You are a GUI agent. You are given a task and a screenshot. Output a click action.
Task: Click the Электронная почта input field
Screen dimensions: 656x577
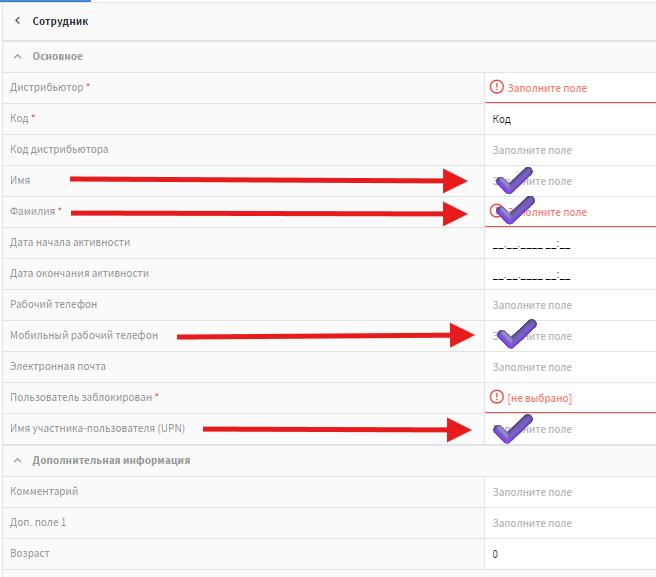pyautogui.click(x=570, y=367)
